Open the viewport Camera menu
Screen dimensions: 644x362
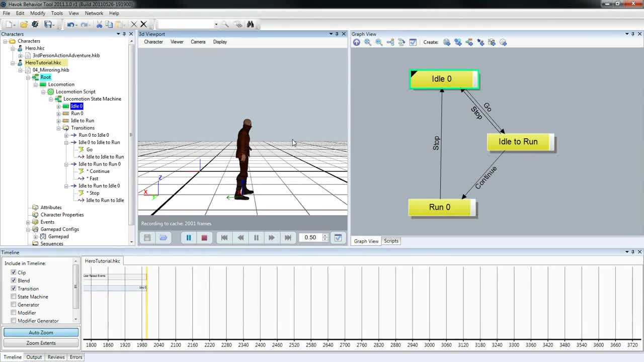tap(198, 42)
